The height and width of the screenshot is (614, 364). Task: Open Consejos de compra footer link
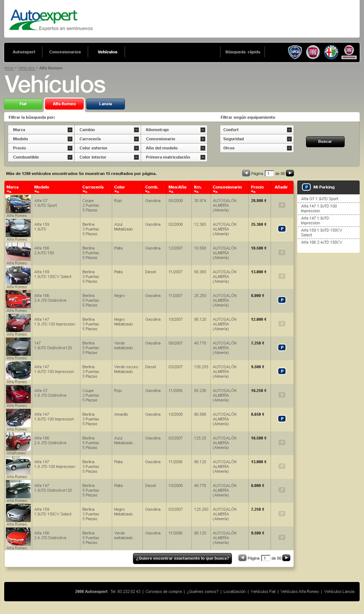[x=164, y=592]
